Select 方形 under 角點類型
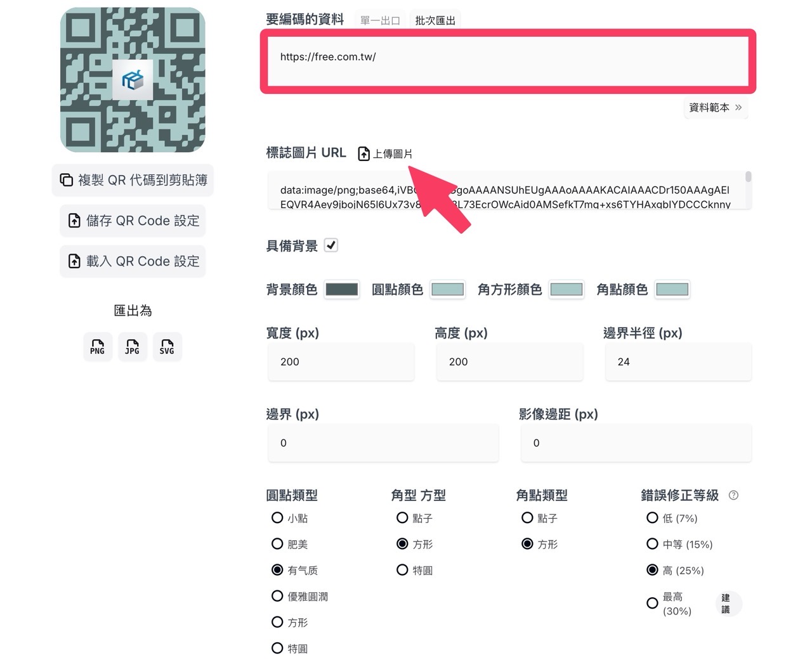The image size is (812, 667). [x=527, y=544]
